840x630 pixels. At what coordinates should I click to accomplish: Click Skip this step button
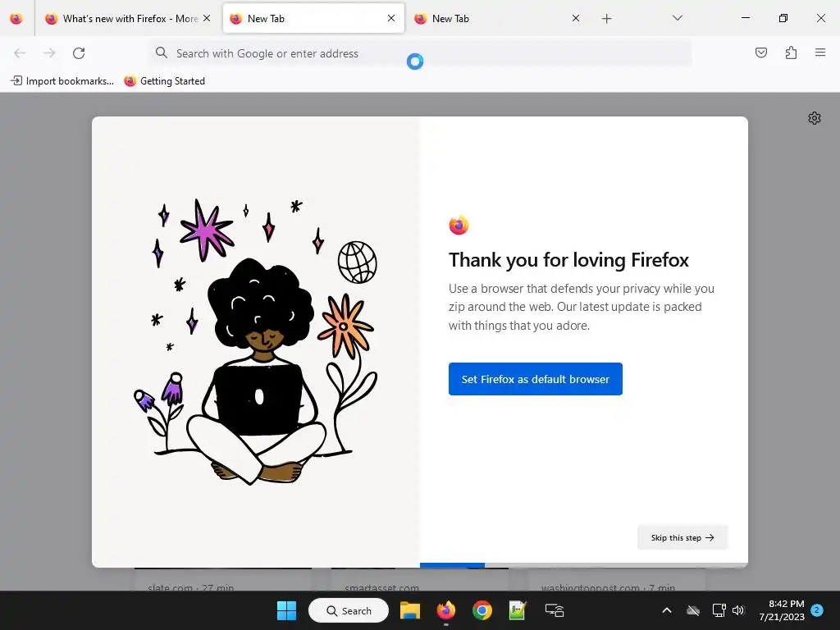(682, 537)
